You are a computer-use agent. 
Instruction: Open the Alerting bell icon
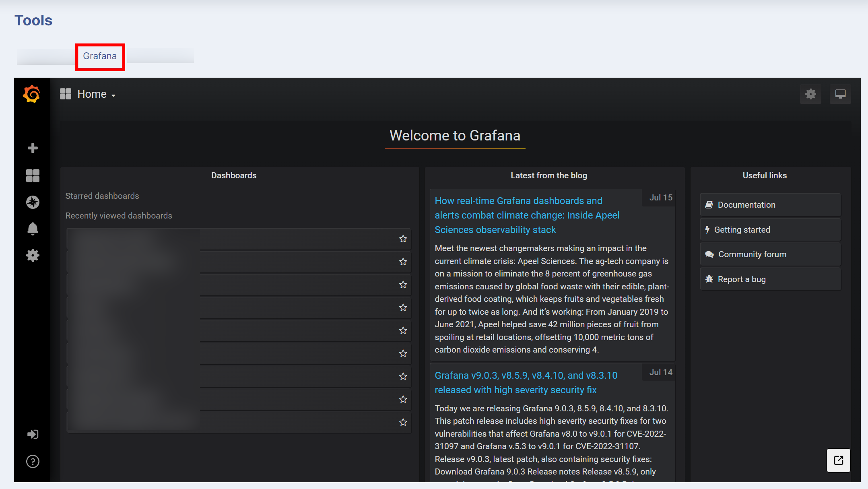click(33, 229)
